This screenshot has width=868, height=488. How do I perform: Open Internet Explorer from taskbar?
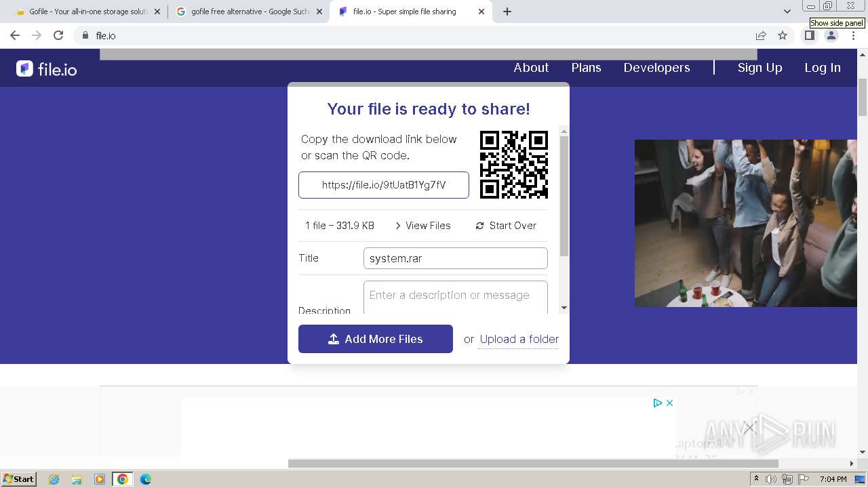54,479
